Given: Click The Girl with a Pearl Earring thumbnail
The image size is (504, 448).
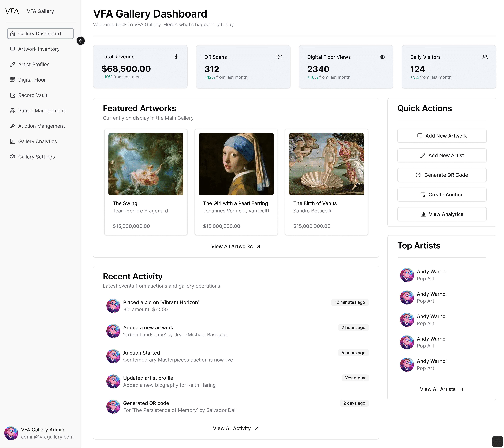Looking at the screenshot, I should 236,163.
